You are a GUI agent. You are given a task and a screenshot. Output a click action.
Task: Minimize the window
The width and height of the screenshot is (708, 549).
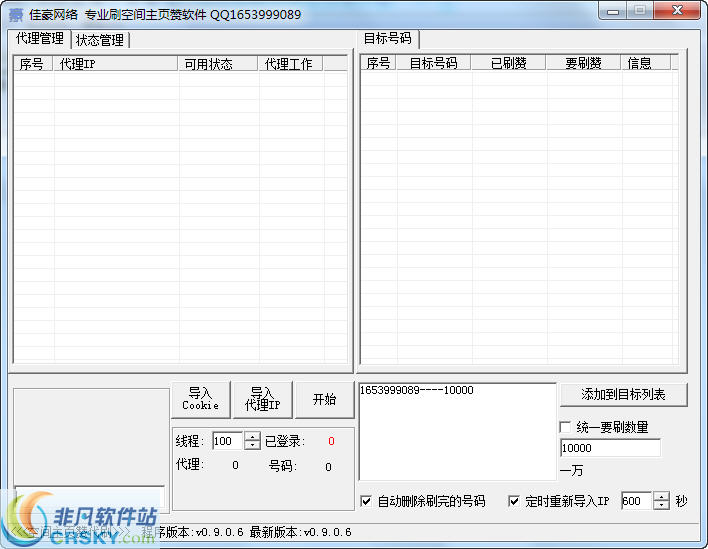[x=613, y=10]
